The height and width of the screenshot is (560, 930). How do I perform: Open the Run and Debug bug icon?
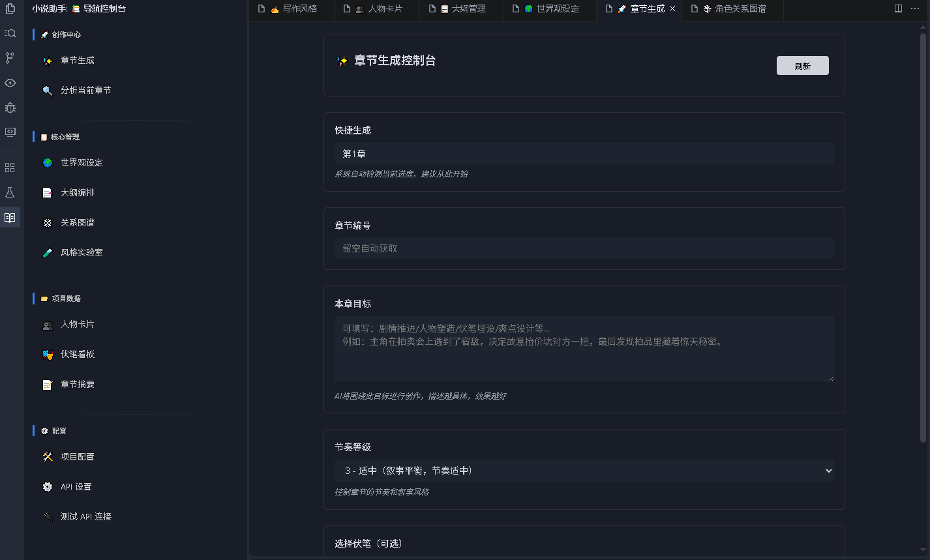point(10,108)
